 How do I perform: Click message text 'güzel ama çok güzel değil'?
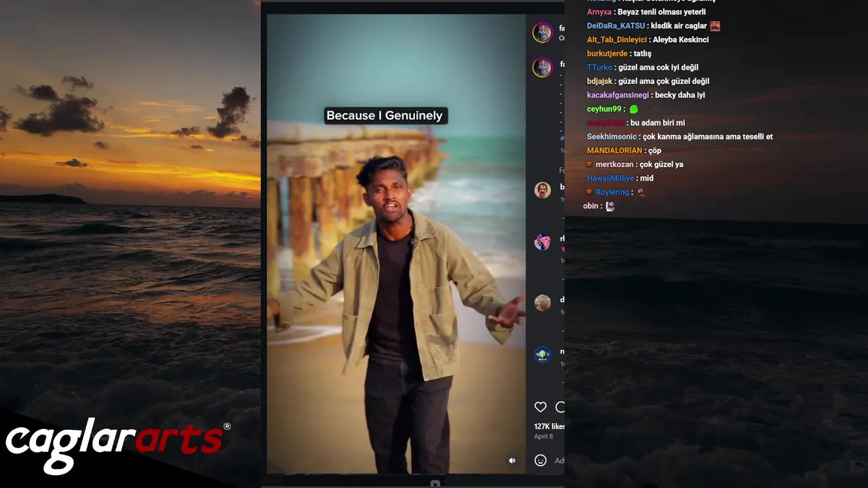664,81
